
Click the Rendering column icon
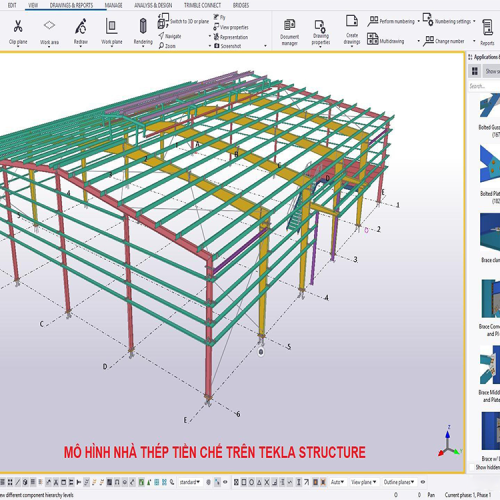click(x=143, y=26)
